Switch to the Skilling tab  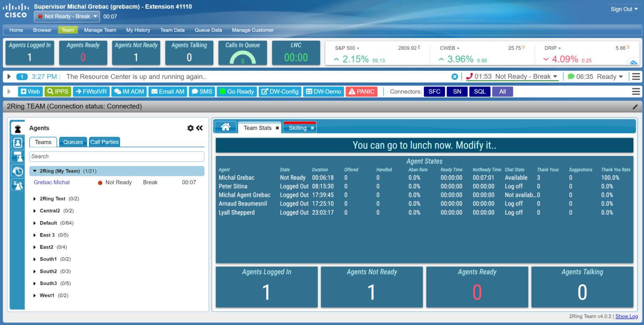tap(297, 127)
